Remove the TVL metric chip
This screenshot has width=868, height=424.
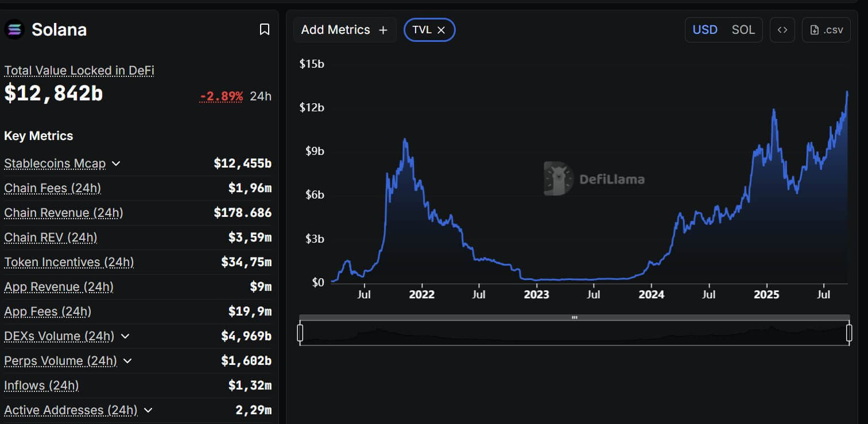coord(441,30)
